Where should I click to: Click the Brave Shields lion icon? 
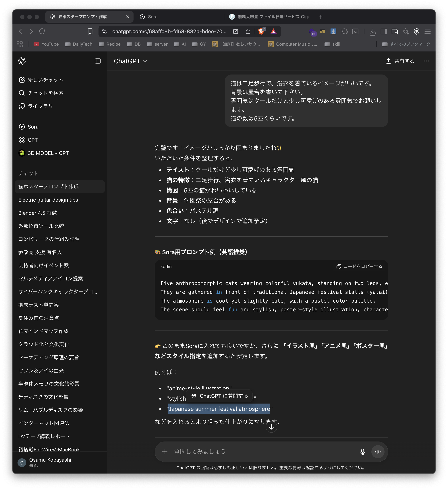click(261, 31)
